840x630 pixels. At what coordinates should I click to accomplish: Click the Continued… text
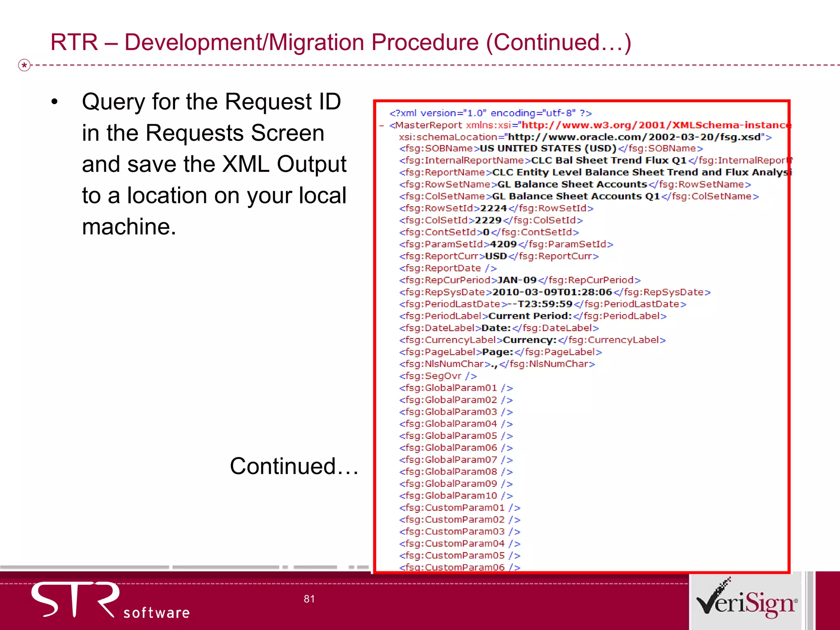pyautogui.click(x=294, y=466)
